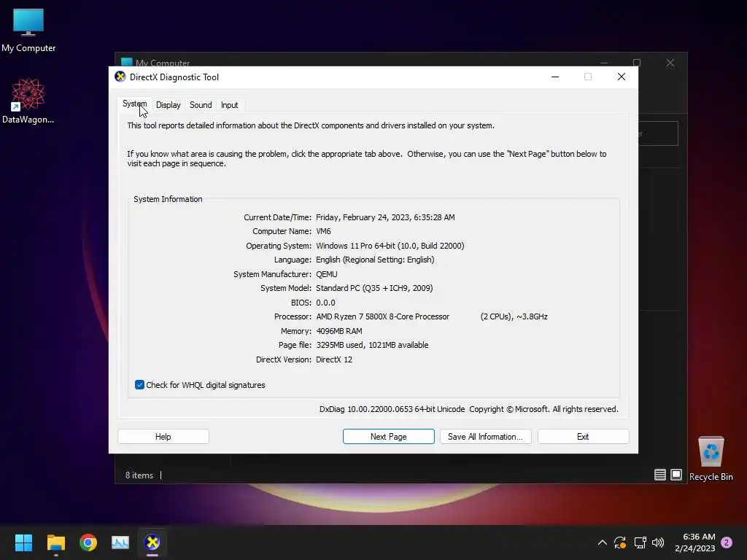Image resolution: width=747 pixels, height=560 pixels.
Task: Open the Recycle Bin icon
Action: coord(711,458)
